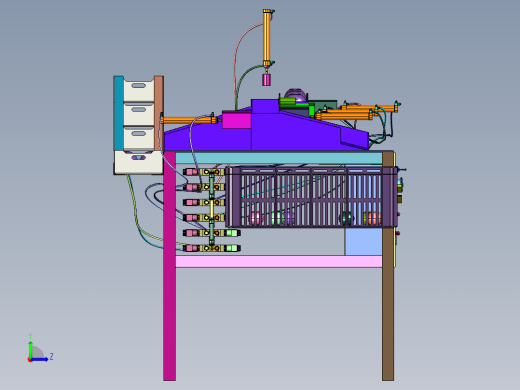This screenshot has height=390, width=520.
Task: Select the upper right orange cylinder
Action: tap(370, 108)
